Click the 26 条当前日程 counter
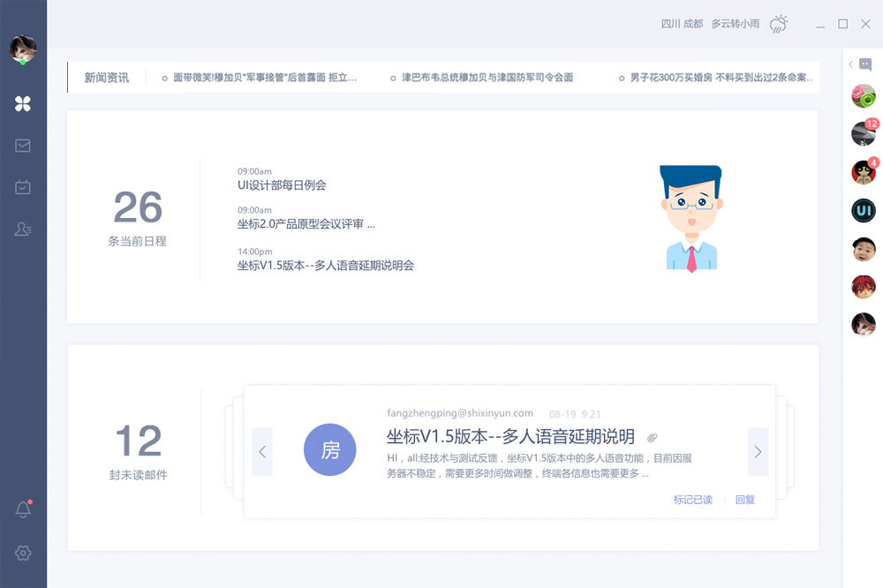Viewport: 883px width, 588px height. 138,217
